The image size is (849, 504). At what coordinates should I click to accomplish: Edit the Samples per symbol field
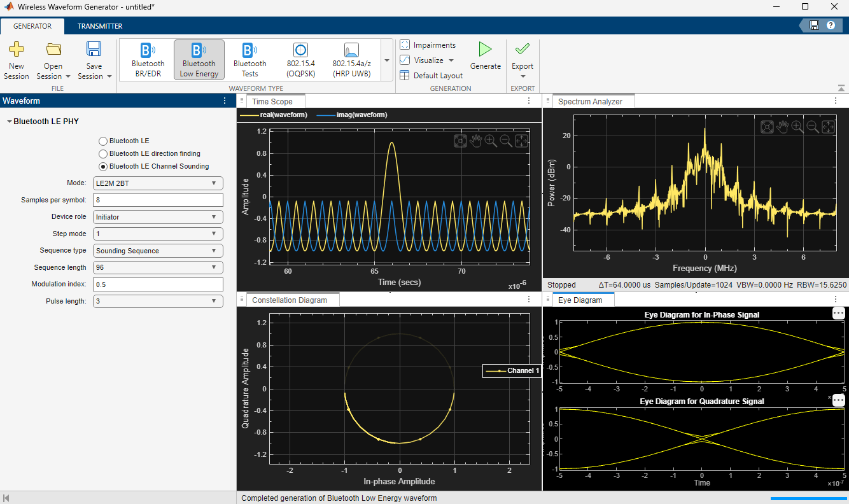coord(158,200)
